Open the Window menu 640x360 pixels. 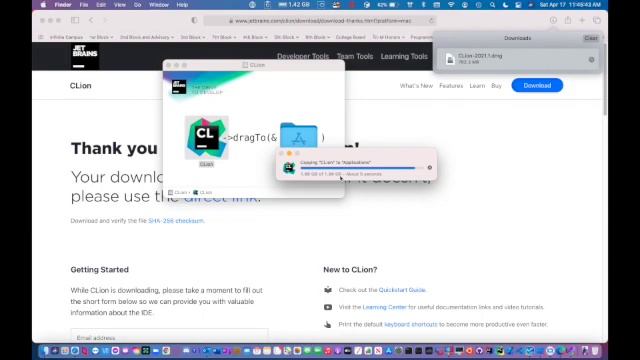(159, 5)
